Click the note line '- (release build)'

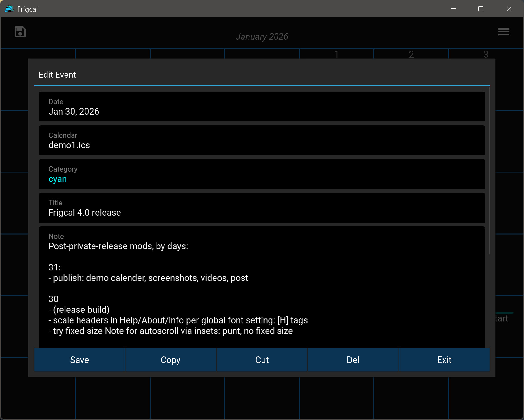tap(79, 310)
